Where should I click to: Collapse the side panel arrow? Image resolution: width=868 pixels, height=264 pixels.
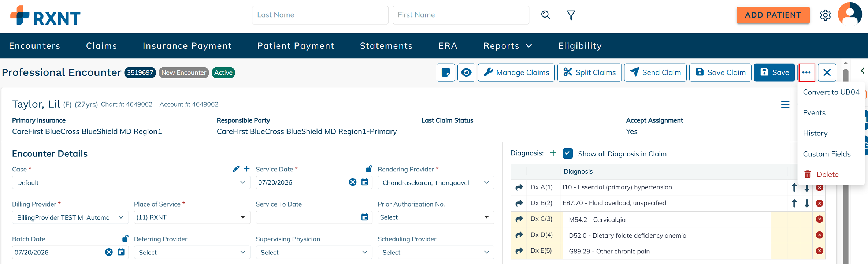pos(863,71)
